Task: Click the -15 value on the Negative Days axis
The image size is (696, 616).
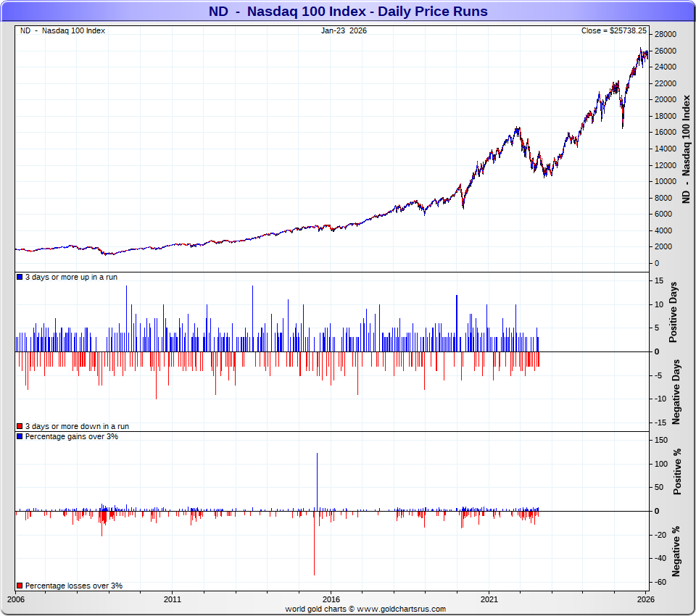Action: point(660,423)
